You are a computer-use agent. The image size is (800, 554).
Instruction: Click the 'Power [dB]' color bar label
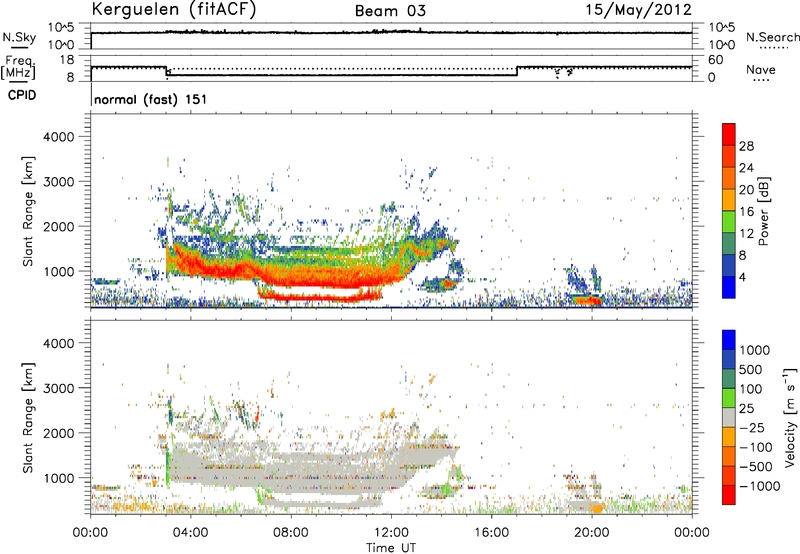(763, 211)
